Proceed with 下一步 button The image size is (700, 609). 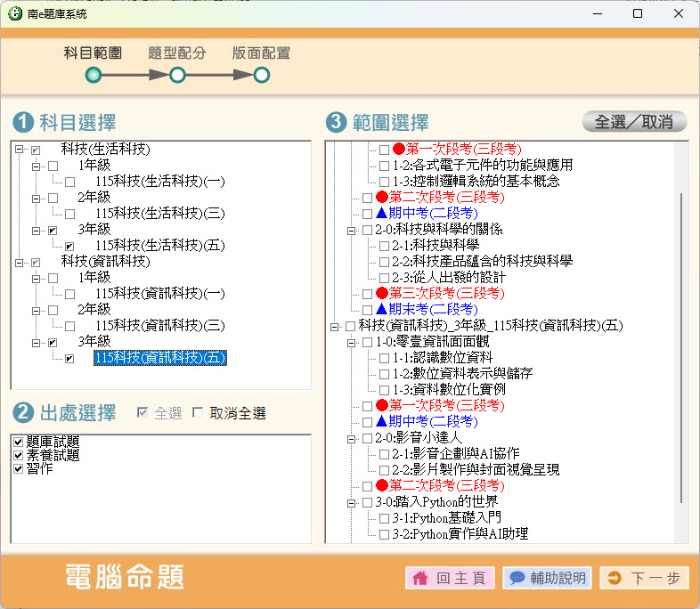644,578
